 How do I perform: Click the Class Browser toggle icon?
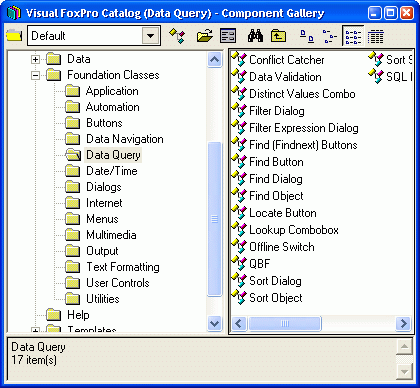pyautogui.click(x=177, y=36)
